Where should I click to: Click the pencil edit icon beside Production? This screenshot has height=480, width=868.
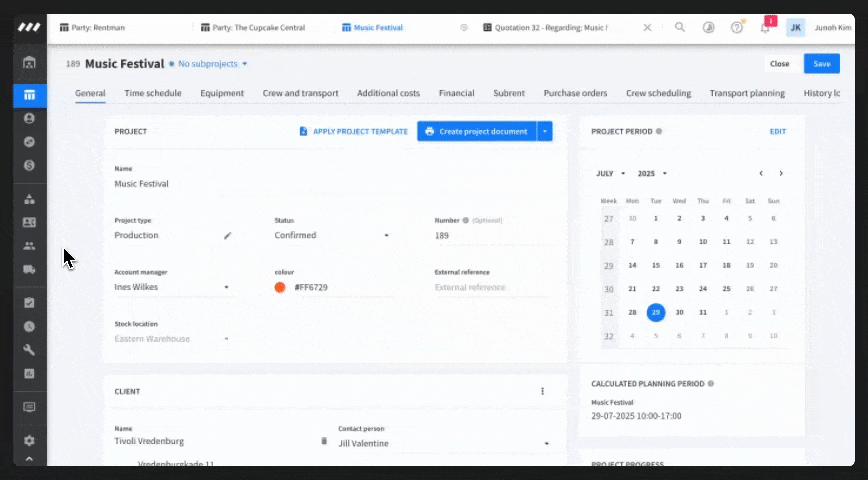228,235
